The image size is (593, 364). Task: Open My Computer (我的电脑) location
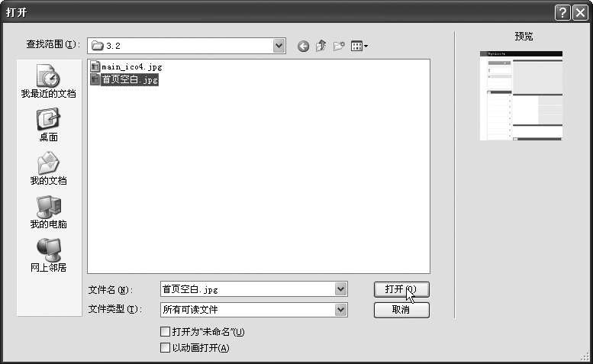[x=49, y=211]
